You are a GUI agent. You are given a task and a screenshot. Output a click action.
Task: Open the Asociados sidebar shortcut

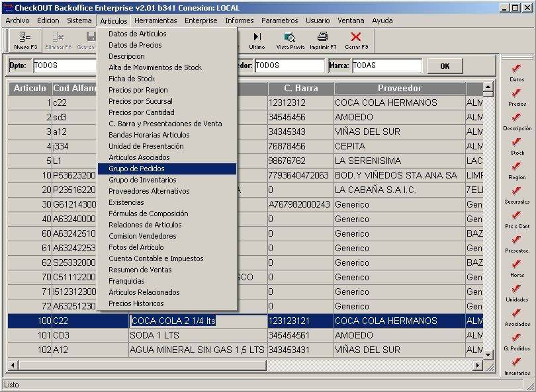[517, 318]
